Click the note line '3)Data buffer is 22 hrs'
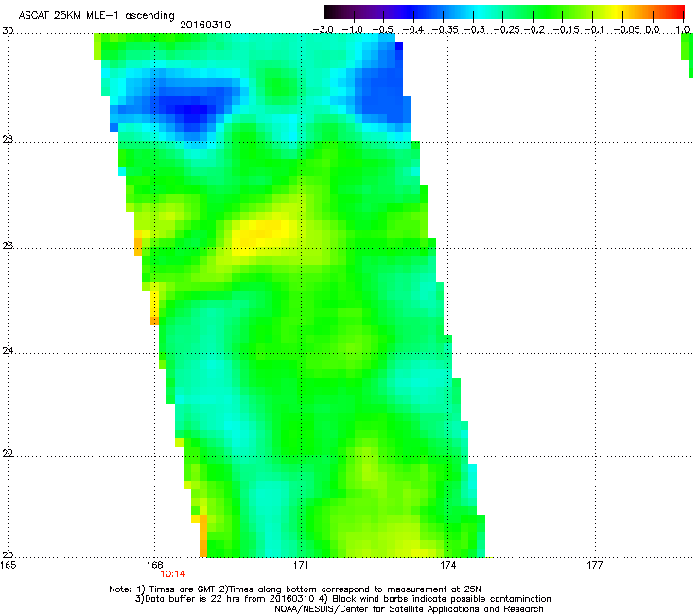700x615 pixels. click(x=342, y=599)
